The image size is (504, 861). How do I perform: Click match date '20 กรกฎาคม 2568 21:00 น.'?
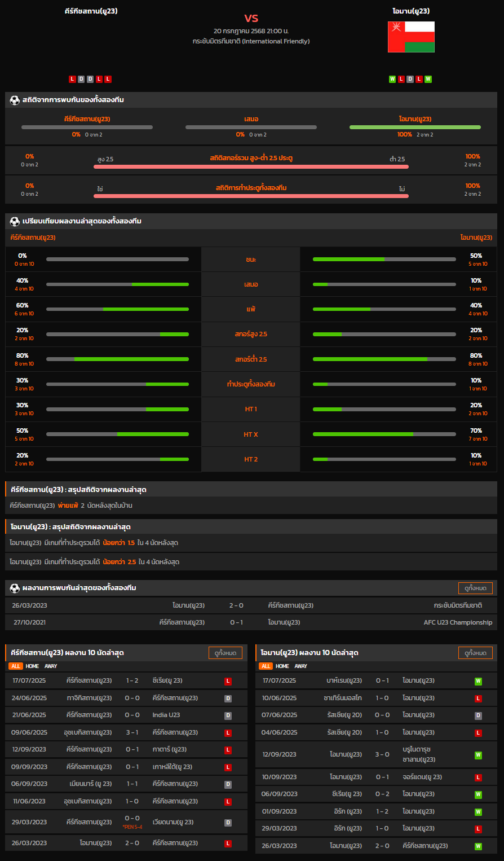[251, 31]
